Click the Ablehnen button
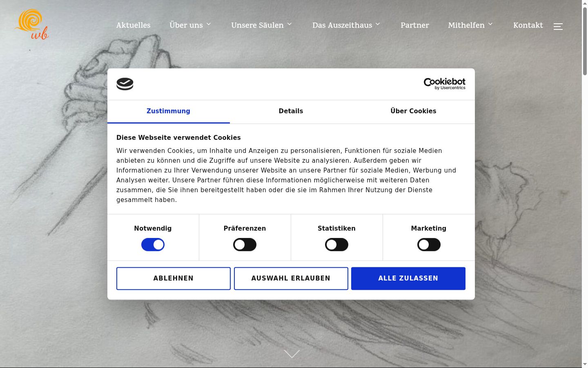The height and width of the screenshot is (368, 588). click(174, 278)
